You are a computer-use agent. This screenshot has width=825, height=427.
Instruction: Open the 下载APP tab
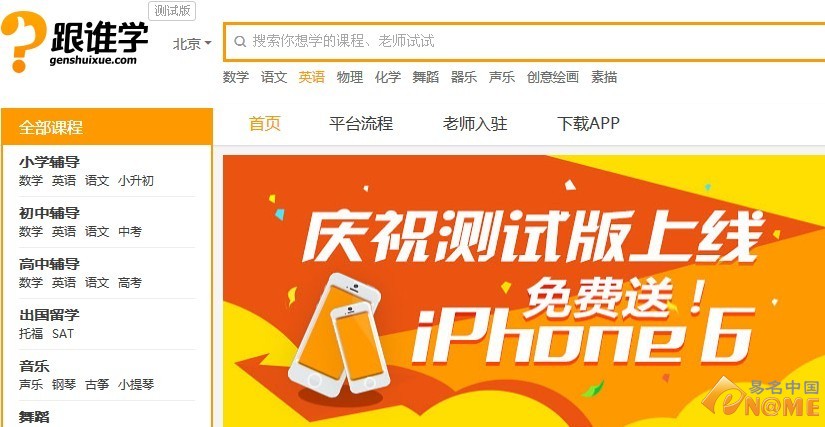588,124
